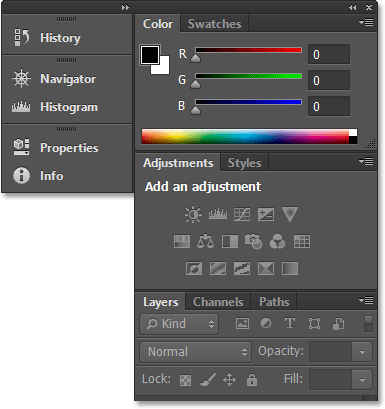385x409 pixels.
Task: Open the Kind filter type dropdown
Action: [x=179, y=324]
